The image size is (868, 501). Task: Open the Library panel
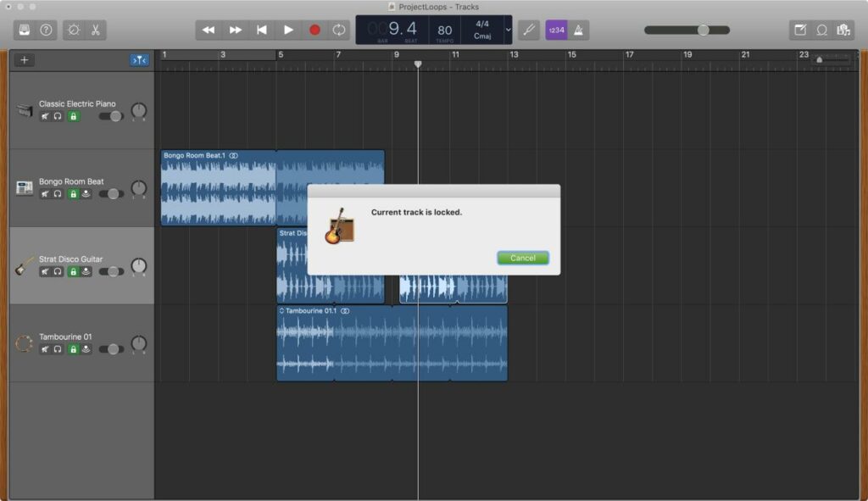click(24, 30)
